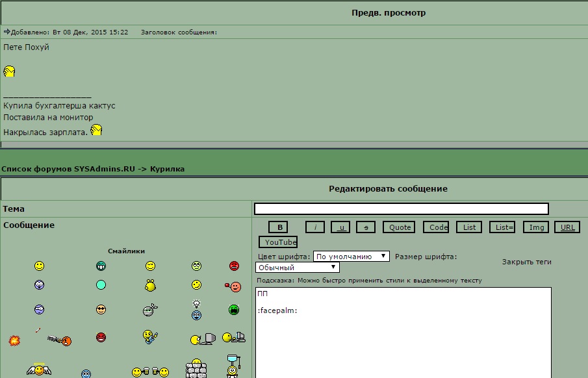Insert the pale green rolling-eyes smiley
The height and width of the screenshot is (378, 588).
pyautogui.click(x=196, y=266)
